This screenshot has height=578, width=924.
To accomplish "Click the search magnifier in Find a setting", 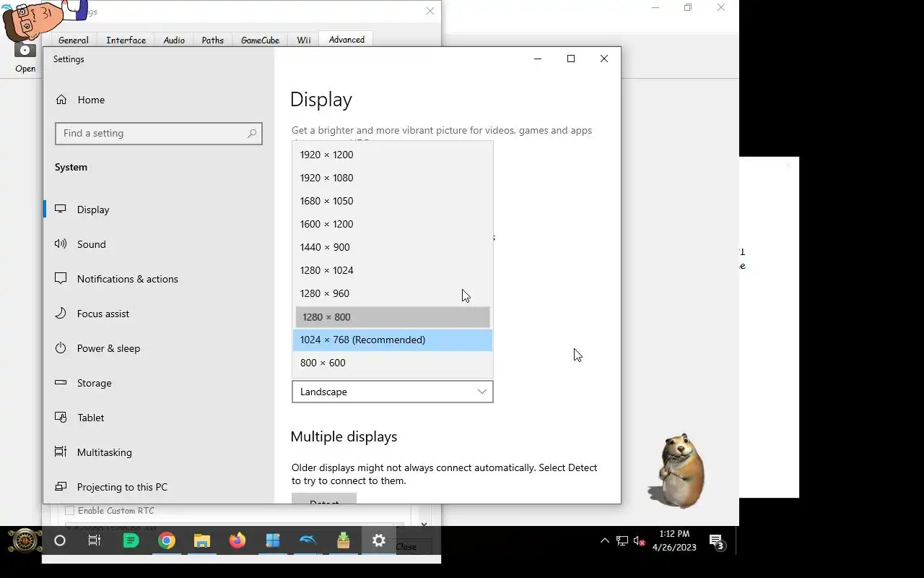I will (251, 134).
